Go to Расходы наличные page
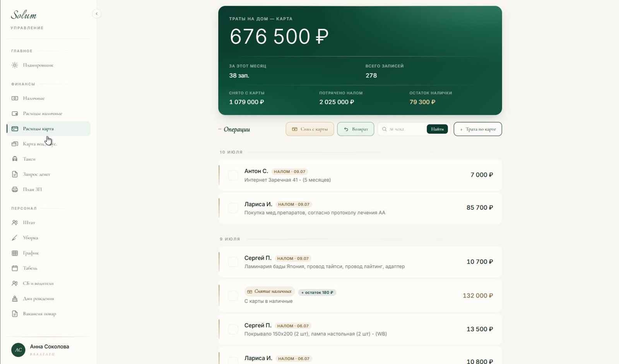Screen dimensions: 619x364 pyautogui.click(x=48, y=114)
